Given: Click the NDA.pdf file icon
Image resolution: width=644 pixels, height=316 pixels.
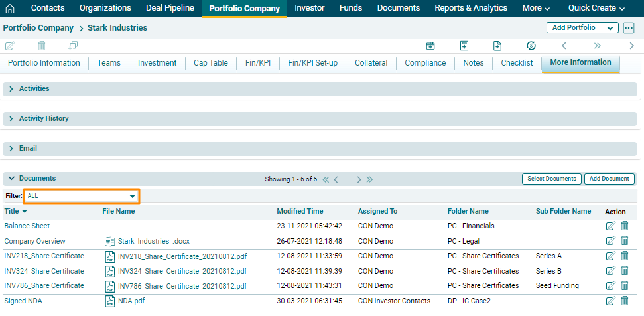Looking at the screenshot, I should click(110, 301).
